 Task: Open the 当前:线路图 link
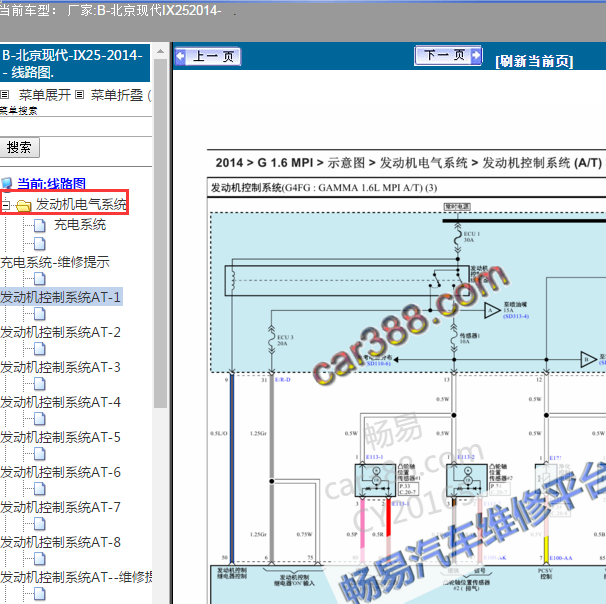click(51, 184)
